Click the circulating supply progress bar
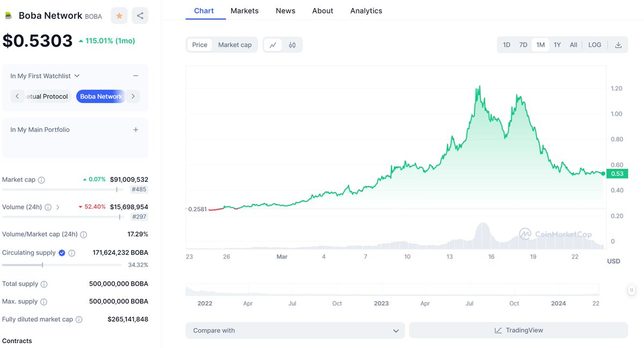This screenshot has height=348, width=644. coord(61,264)
